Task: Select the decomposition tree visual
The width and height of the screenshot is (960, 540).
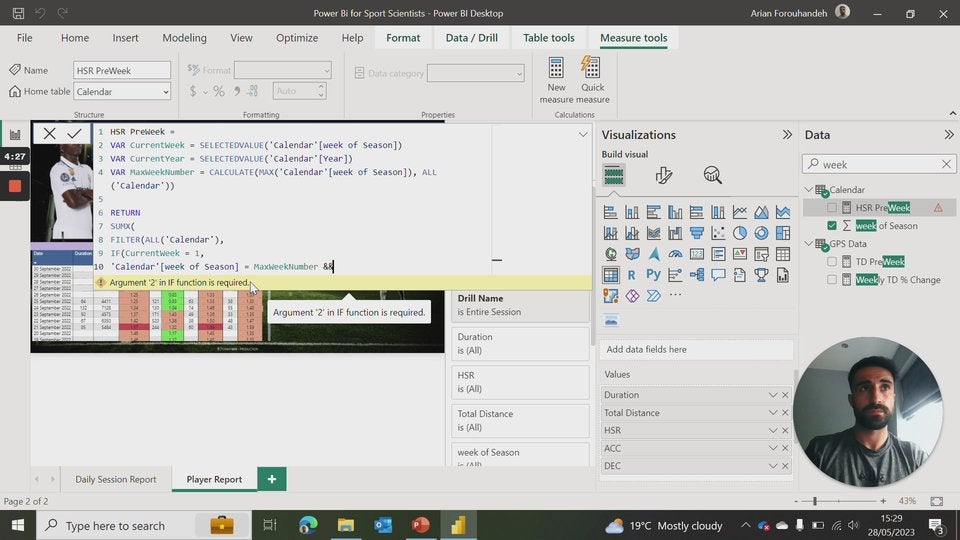Action: click(697, 275)
